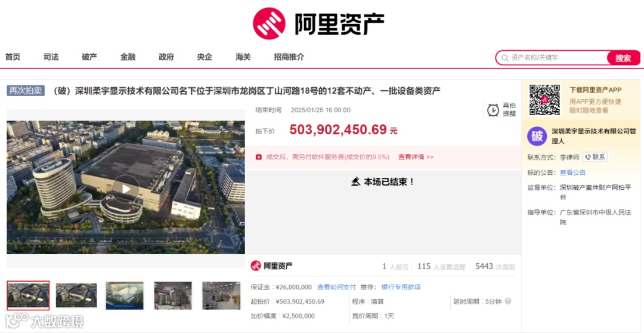644x333 pixels.
Task: Click the price 503,902,450.69 元
Action: (x=343, y=130)
